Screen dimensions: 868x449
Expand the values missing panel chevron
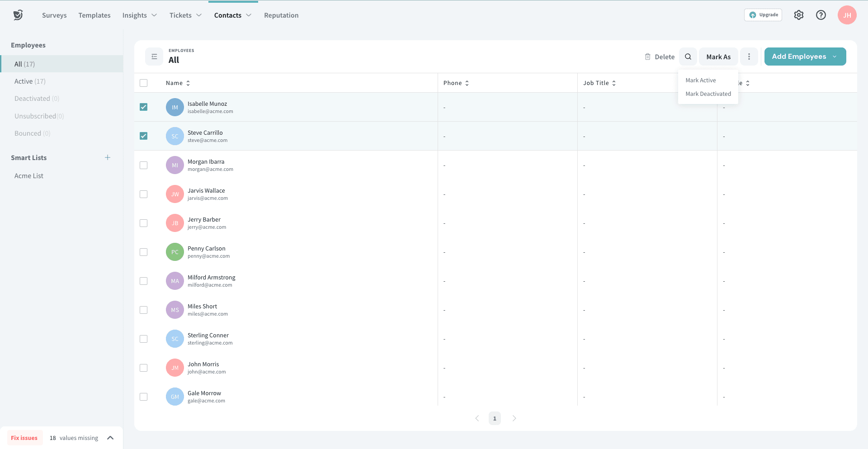click(110, 438)
